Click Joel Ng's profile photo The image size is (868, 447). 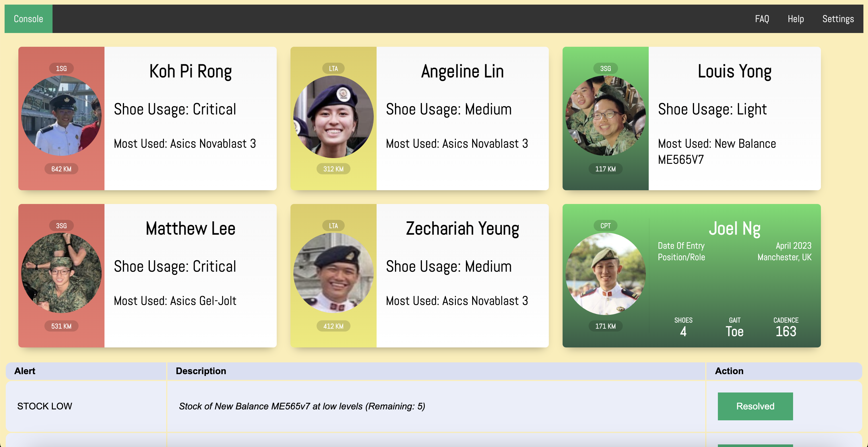605,273
